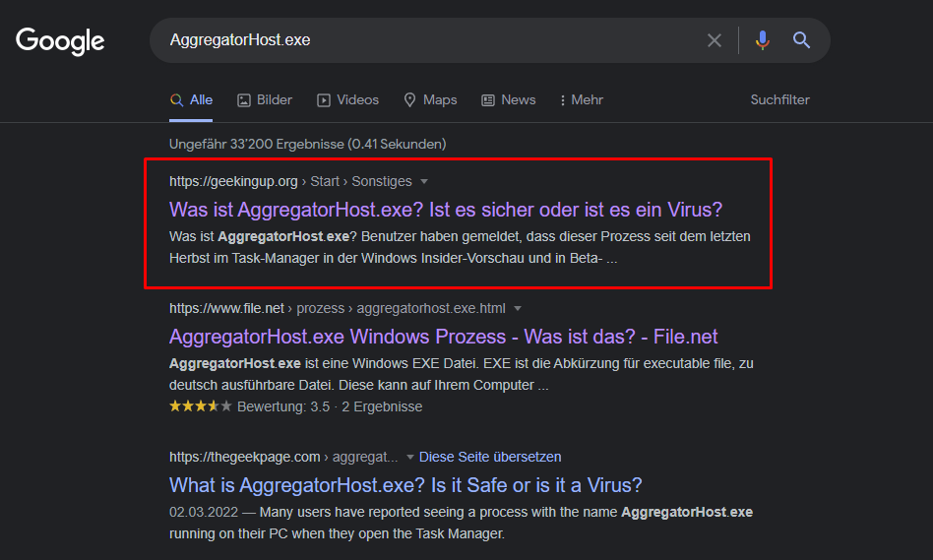Open the Videos tab

click(x=348, y=100)
